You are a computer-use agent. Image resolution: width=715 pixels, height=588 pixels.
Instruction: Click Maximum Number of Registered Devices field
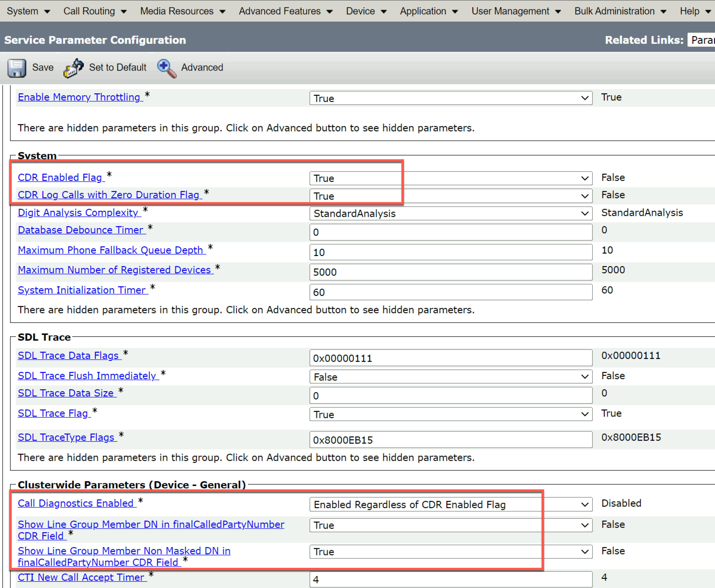point(451,272)
